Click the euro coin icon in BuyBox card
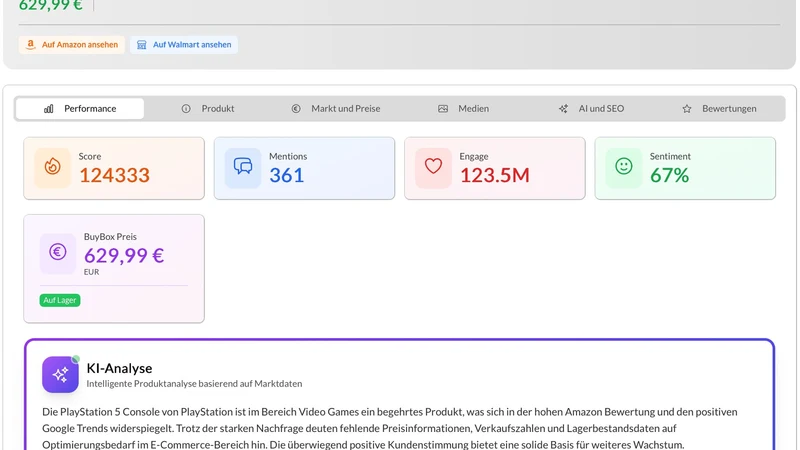 [58, 253]
